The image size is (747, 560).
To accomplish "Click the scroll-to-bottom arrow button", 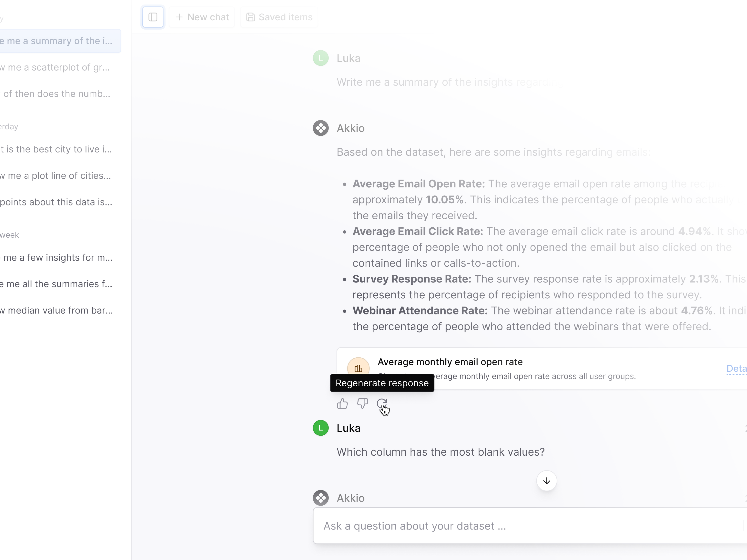I will [546, 481].
